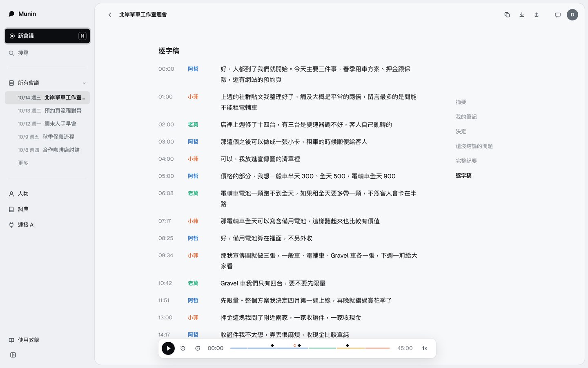
Task: Click the download icon in top toolbar
Action: click(522, 15)
